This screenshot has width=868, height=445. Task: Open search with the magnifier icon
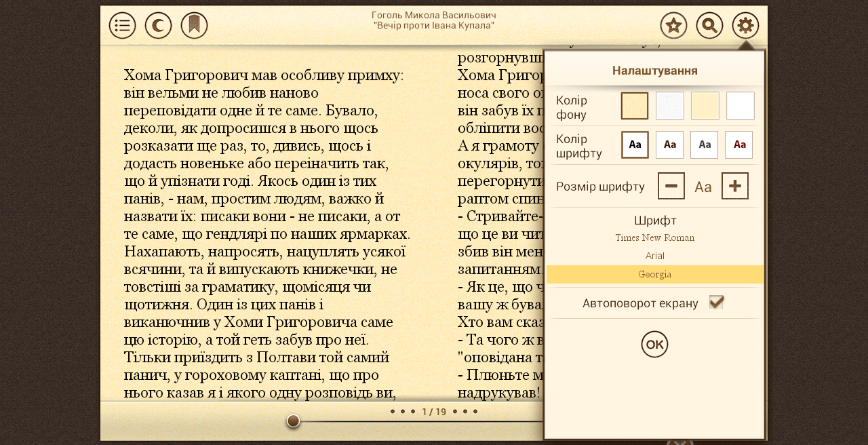pos(709,26)
